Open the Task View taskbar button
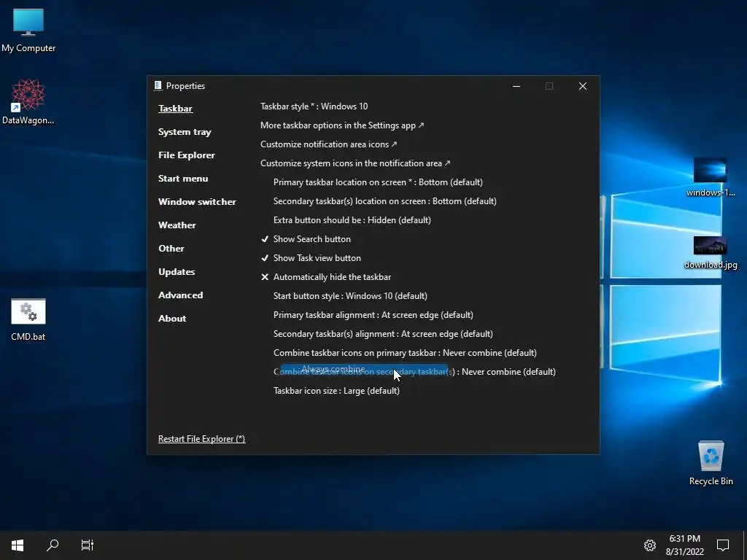747x560 pixels. tap(88, 545)
